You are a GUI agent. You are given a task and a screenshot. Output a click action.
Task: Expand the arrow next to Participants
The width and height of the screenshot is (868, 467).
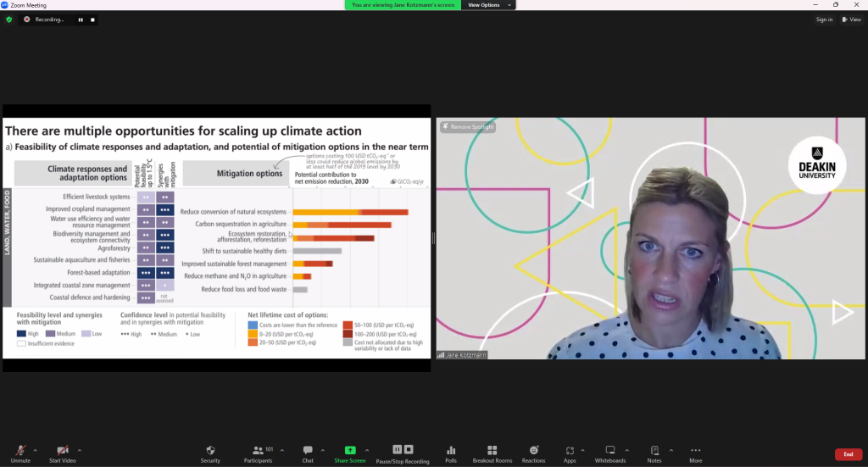pyautogui.click(x=281, y=450)
